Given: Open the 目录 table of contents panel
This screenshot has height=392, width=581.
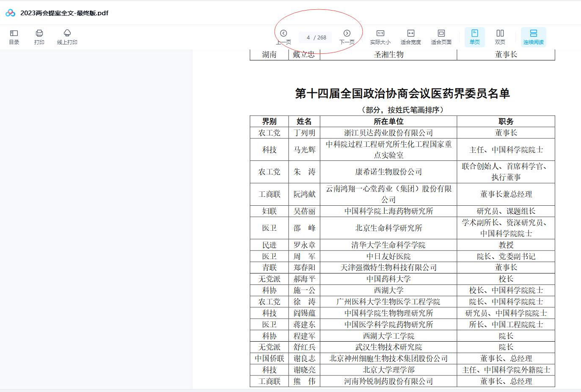Looking at the screenshot, I should (x=14, y=37).
